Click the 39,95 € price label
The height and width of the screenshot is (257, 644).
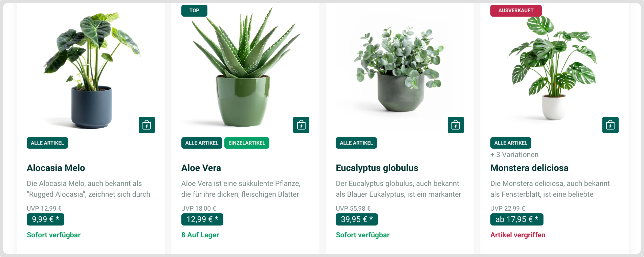pos(357,219)
